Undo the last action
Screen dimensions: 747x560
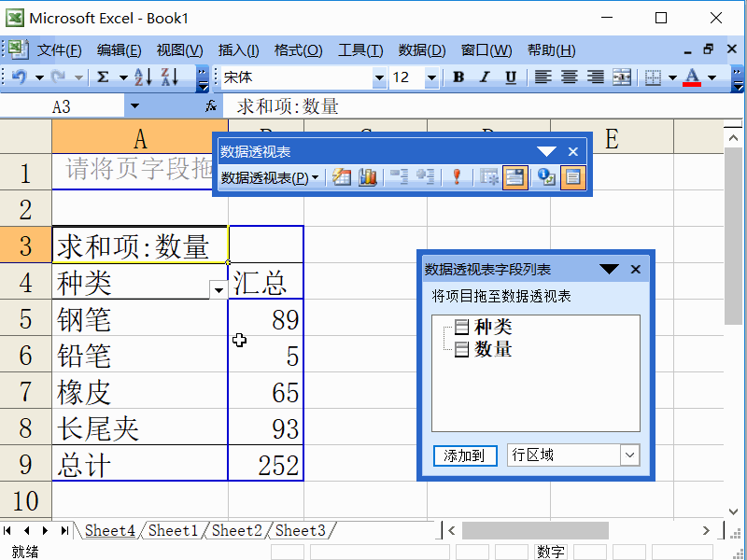19,77
